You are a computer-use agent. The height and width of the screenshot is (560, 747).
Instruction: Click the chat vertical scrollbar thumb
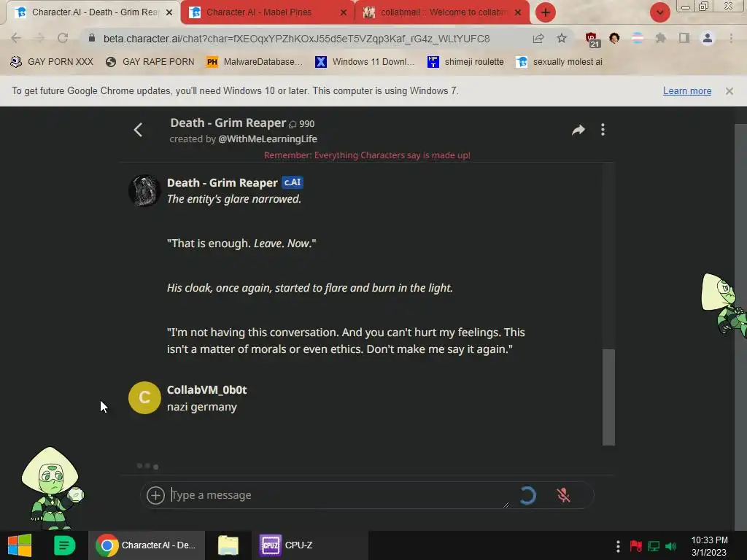click(608, 397)
